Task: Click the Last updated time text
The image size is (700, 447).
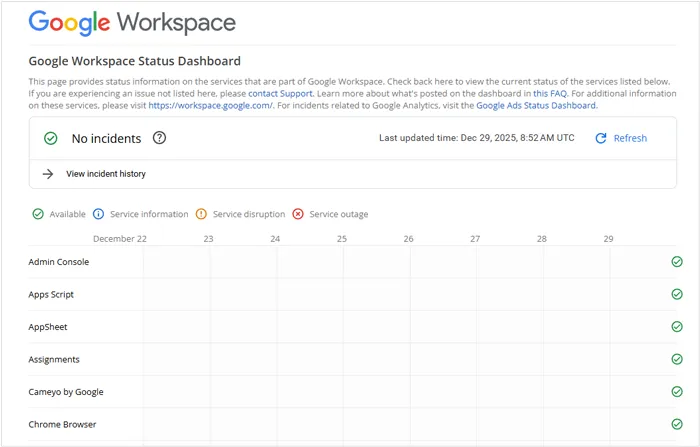Action: pos(476,138)
